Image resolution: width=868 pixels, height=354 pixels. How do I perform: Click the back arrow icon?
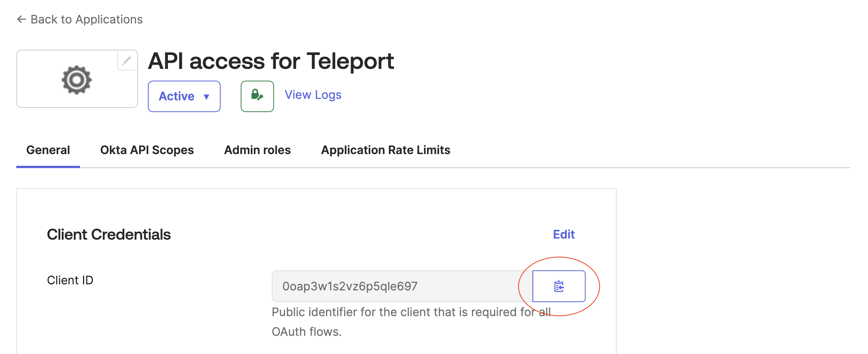tap(21, 19)
